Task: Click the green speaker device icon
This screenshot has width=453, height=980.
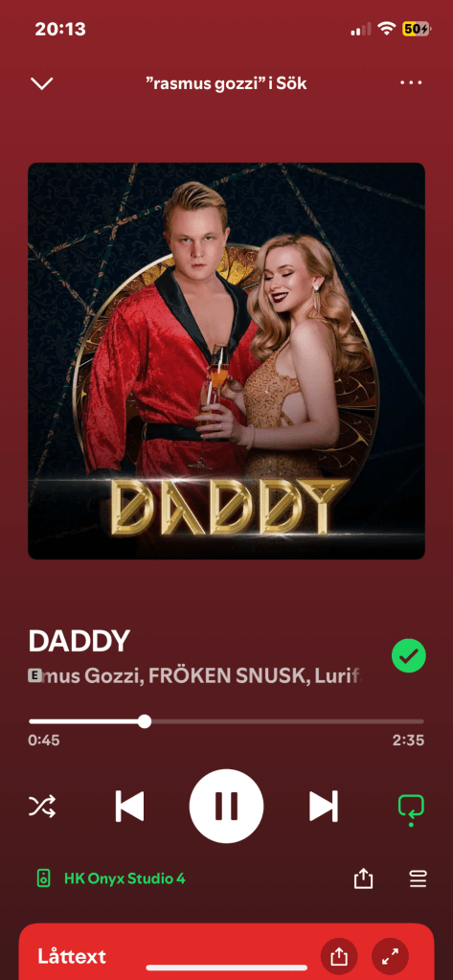Action: click(42, 878)
